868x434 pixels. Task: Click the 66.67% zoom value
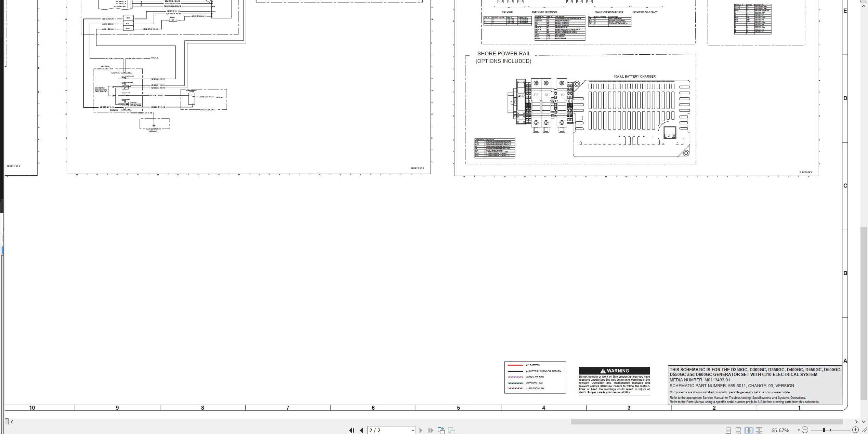(x=780, y=430)
